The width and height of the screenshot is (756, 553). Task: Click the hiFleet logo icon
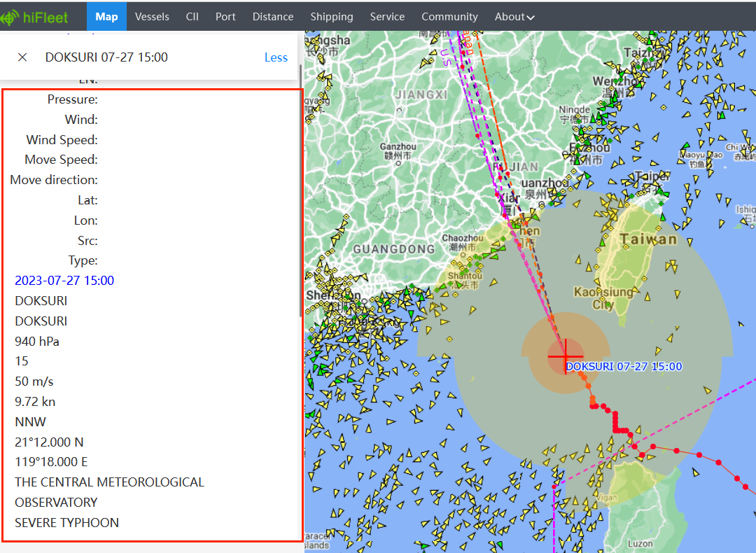(10, 16)
